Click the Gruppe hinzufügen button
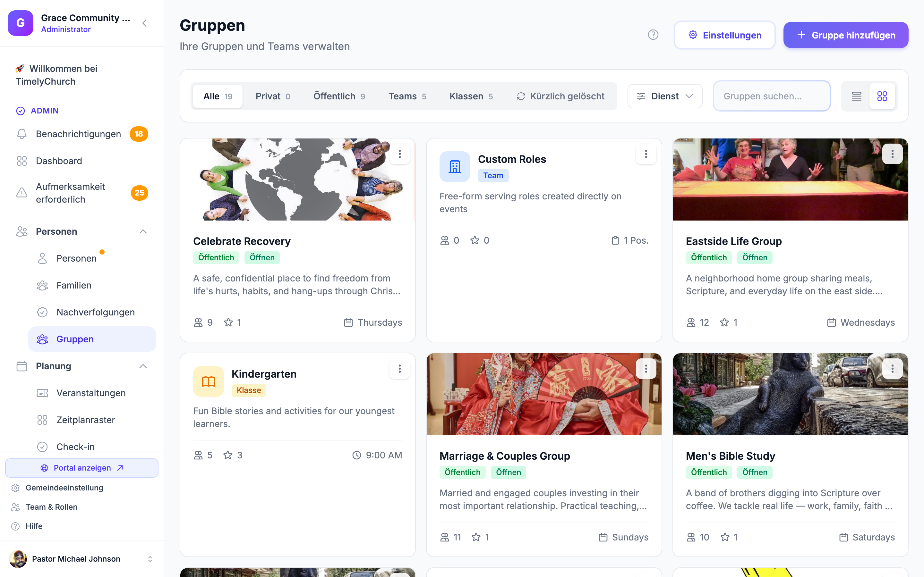The image size is (924, 577). pos(846,35)
